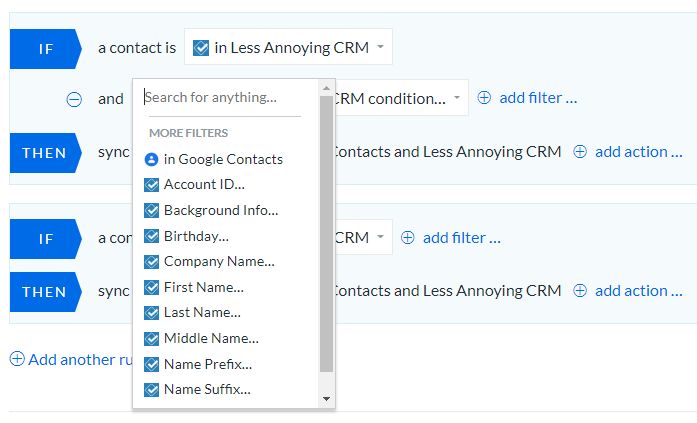Click the second IF rule label
The height and width of the screenshot is (423, 697).
[46, 239]
